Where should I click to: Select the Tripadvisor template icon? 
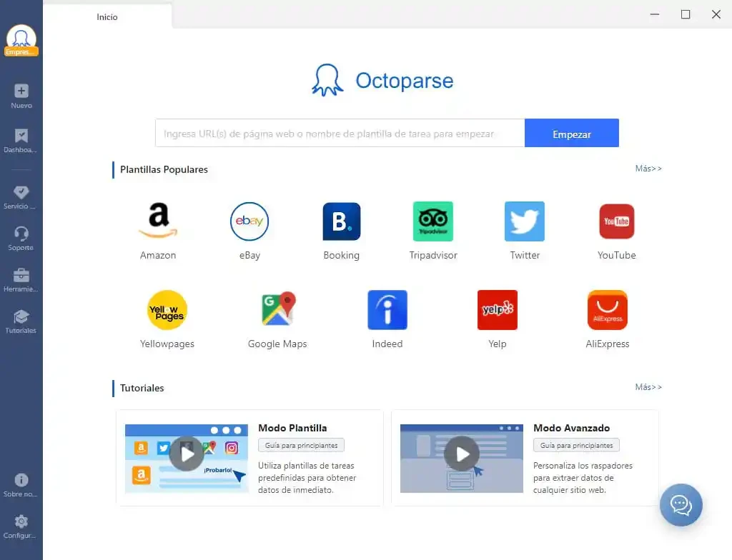click(433, 221)
